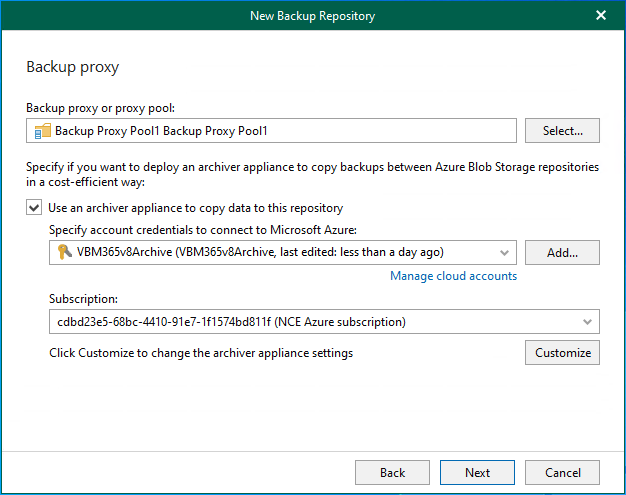Click the Backup proxy page heading
Screen dimensions: 626x495
[x=72, y=68]
